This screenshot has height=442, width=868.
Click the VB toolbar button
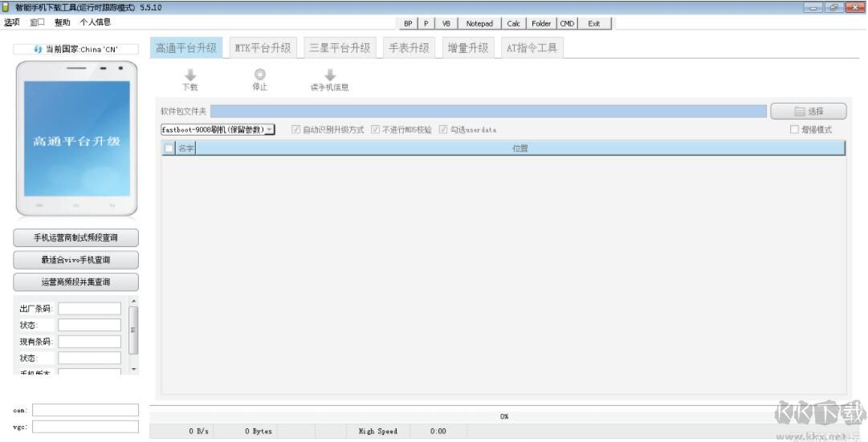[446, 23]
